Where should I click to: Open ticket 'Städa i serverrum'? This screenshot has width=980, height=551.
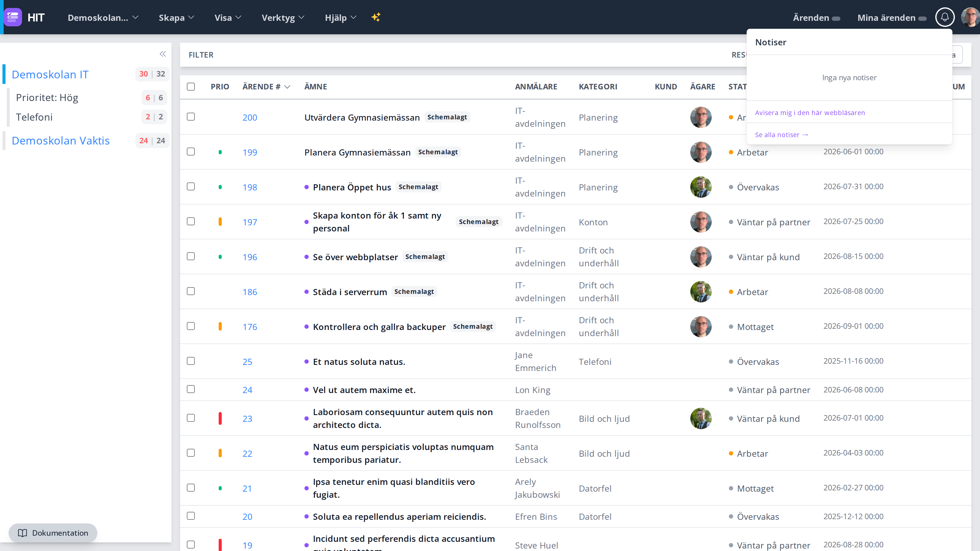click(x=350, y=292)
